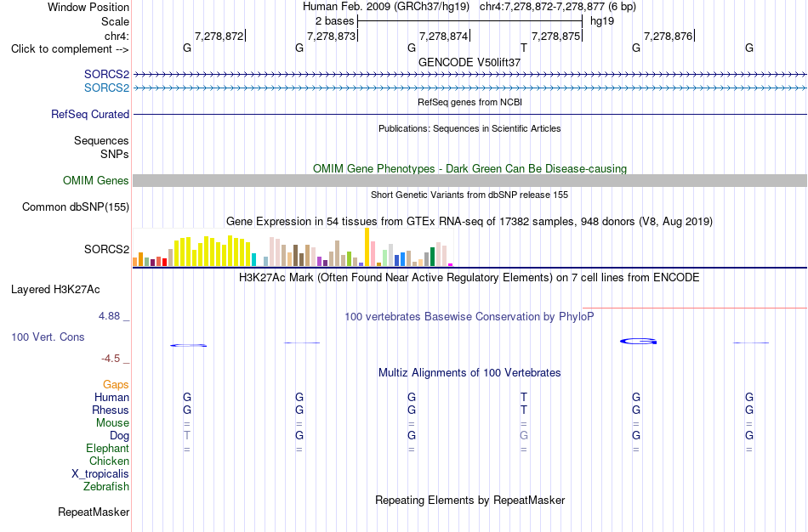Click the OMIM Genes track label

tap(96, 181)
